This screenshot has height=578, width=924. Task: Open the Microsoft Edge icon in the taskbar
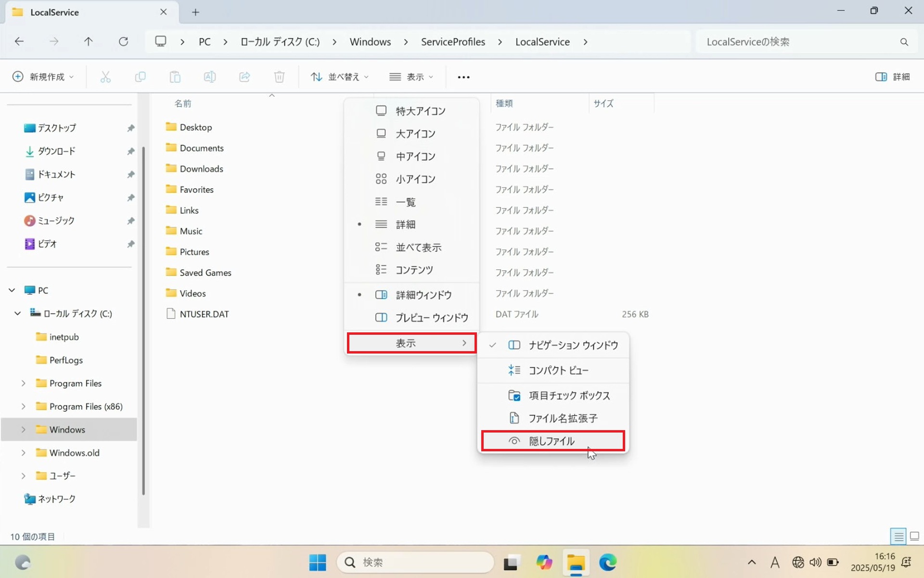(x=608, y=562)
